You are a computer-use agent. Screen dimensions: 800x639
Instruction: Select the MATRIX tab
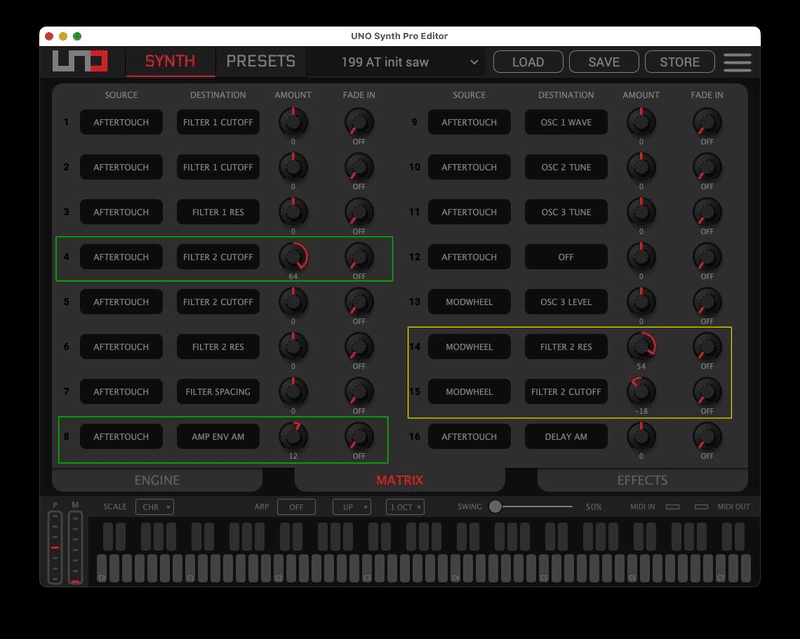399,480
